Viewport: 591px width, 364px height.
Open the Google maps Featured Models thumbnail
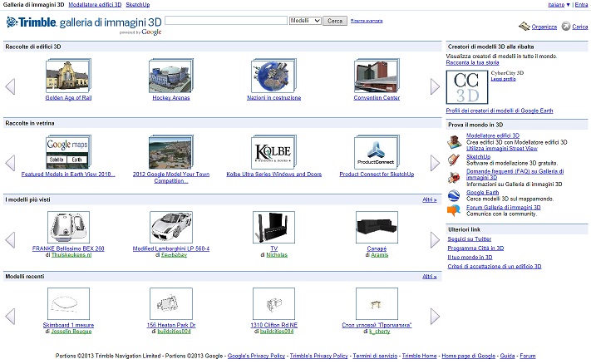68,152
